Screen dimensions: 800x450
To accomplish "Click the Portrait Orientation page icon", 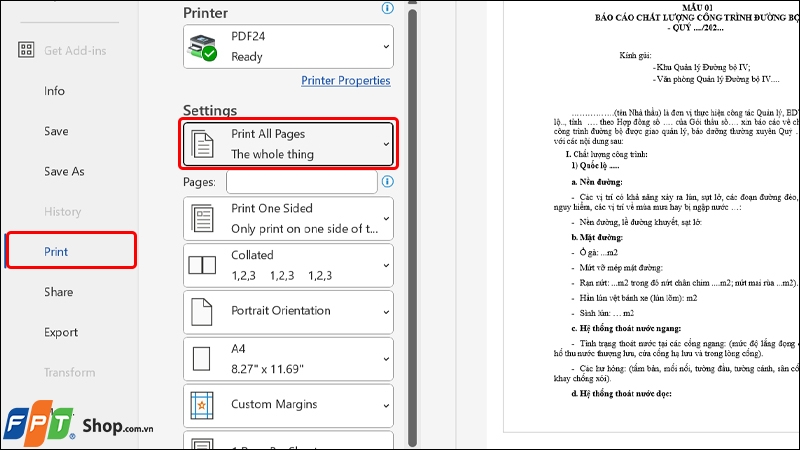I will pos(202,312).
